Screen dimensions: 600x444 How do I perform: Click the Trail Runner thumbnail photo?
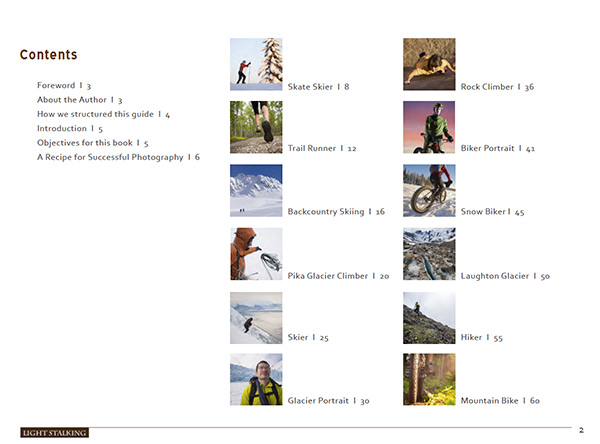[x=256, y=127]
